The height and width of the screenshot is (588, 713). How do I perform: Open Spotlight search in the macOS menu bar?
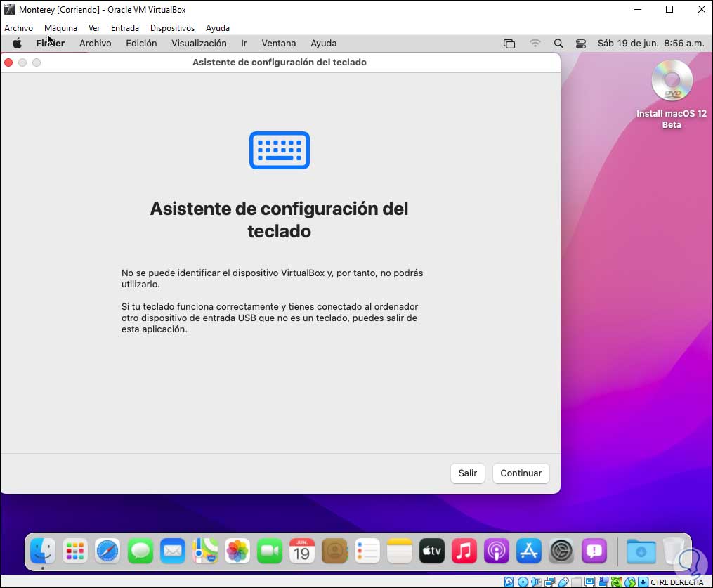click(558, 43)
